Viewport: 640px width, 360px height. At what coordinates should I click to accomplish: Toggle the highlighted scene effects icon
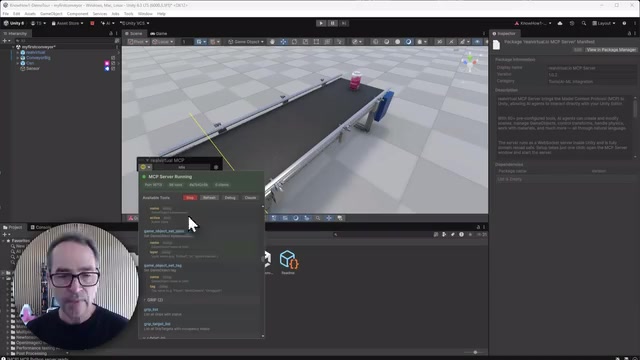(409, 42)
